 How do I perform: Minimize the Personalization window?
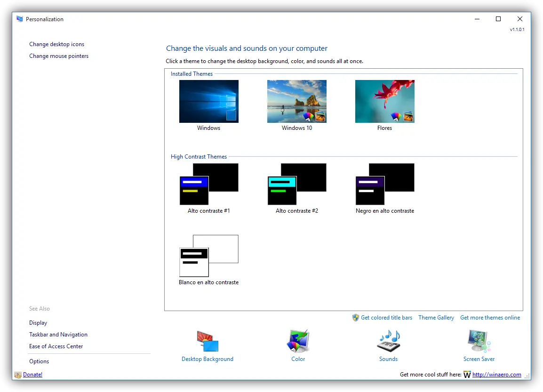tap(477, 19)
